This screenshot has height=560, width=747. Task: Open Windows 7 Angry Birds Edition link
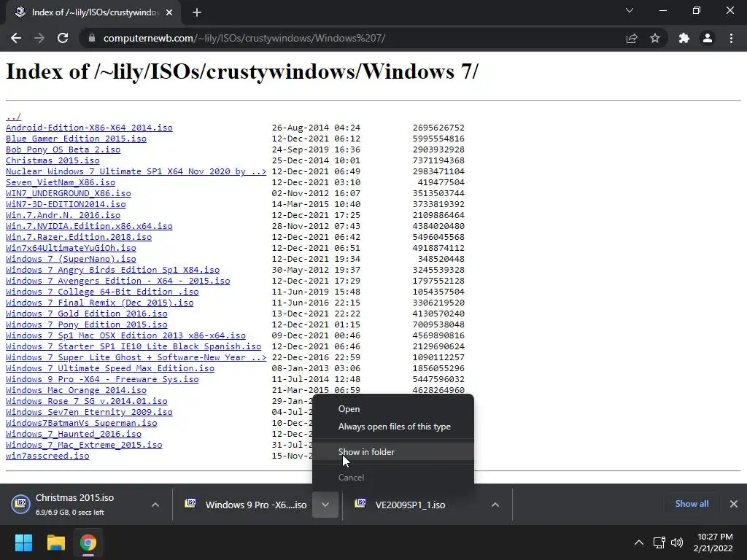112,270
